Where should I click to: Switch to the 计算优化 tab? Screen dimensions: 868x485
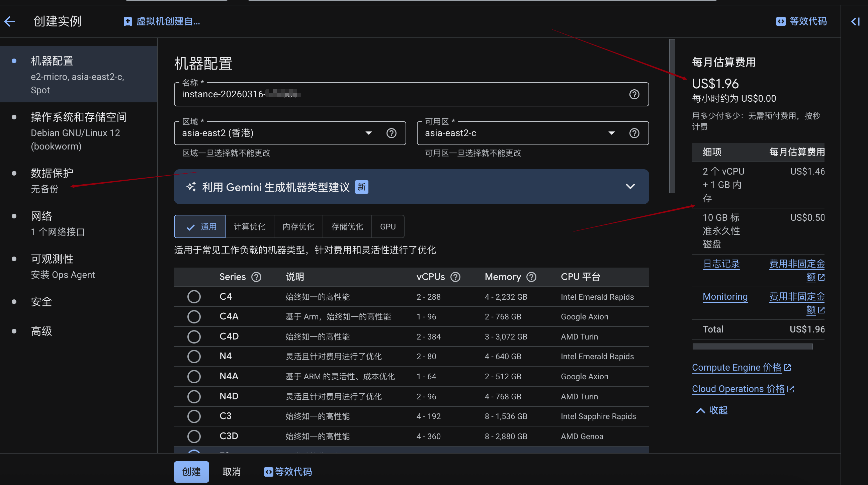click(249, 227)
